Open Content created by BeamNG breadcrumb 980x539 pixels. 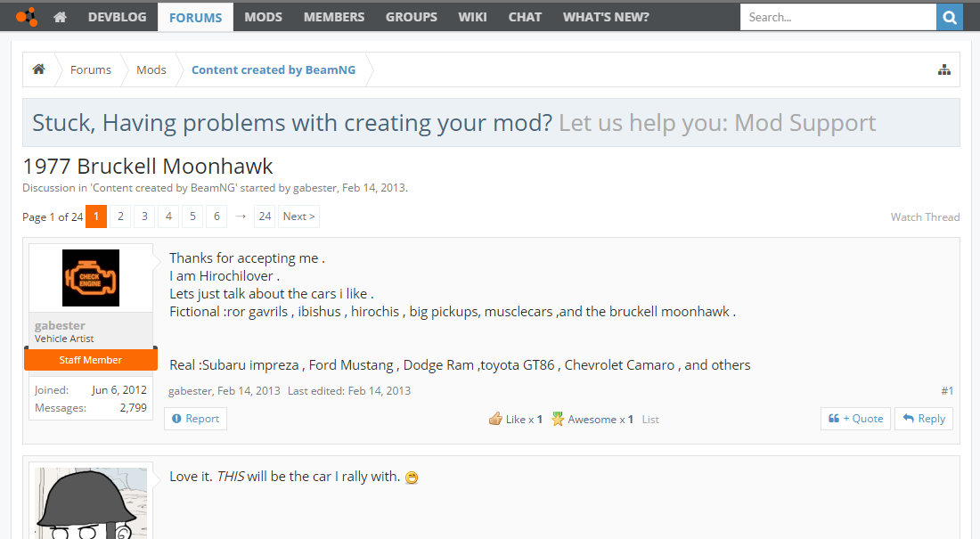[x=274, y=70]
